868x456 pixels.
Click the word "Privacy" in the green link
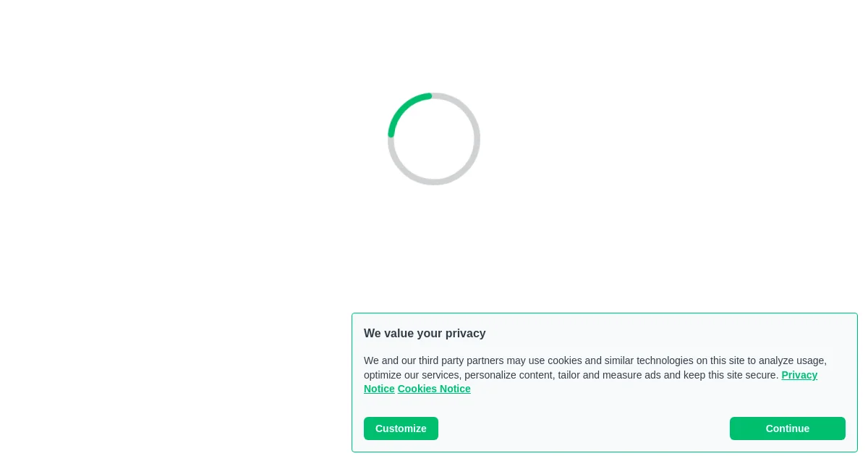tap(799, 375)
